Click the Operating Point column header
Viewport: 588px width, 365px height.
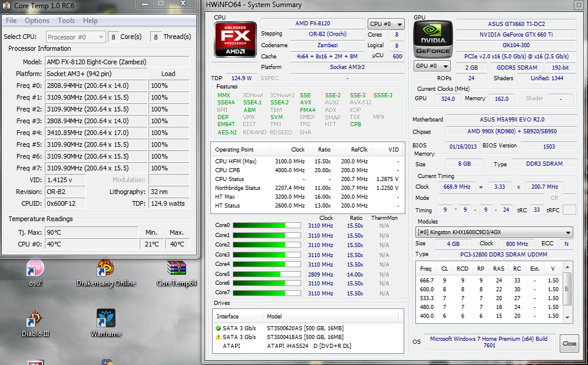[x=241, y=150]
